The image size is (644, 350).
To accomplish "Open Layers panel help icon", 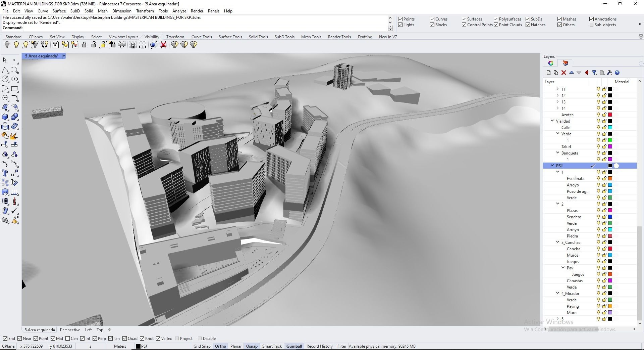I will coord(617,73).
